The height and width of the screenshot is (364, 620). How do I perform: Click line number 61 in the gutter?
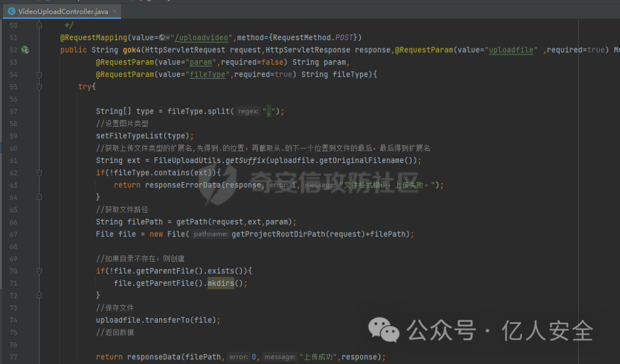click(x=13, y=160)
